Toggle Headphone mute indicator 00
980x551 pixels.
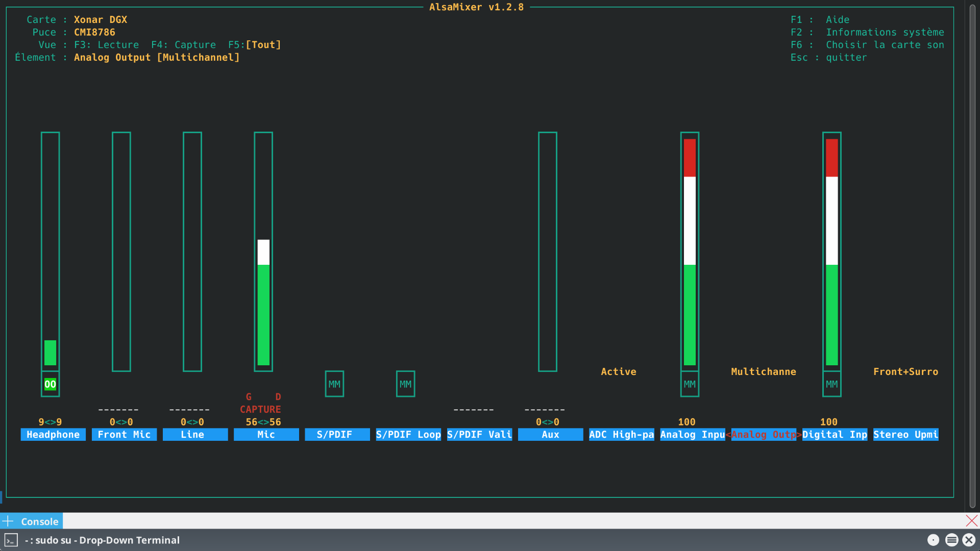pos(50,384)
